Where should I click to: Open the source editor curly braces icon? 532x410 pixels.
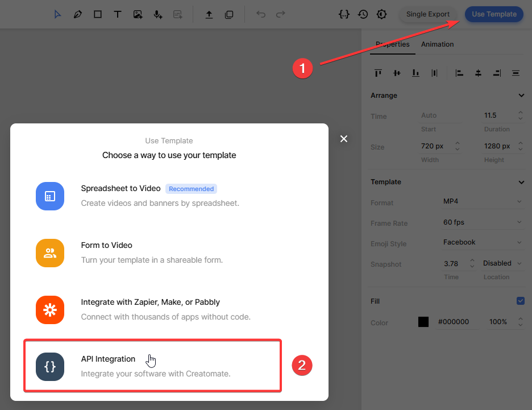tap(343, 14)
